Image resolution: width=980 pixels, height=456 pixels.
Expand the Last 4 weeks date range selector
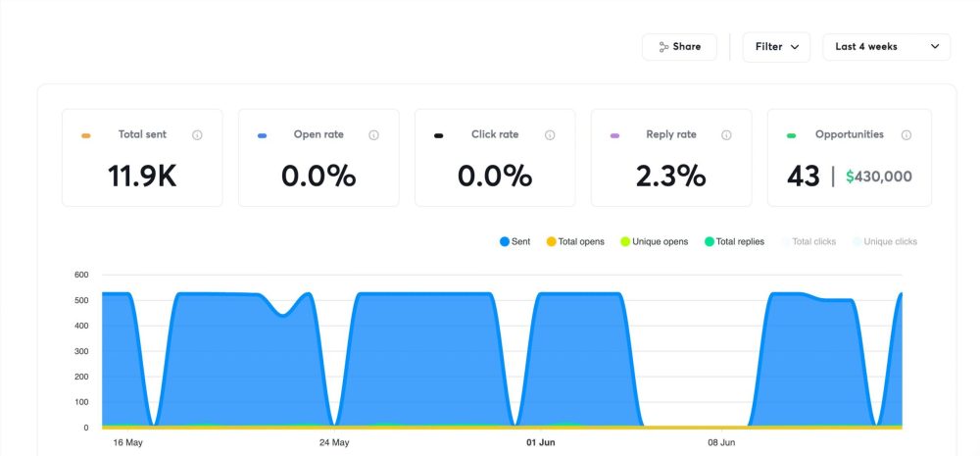point(886,47)
